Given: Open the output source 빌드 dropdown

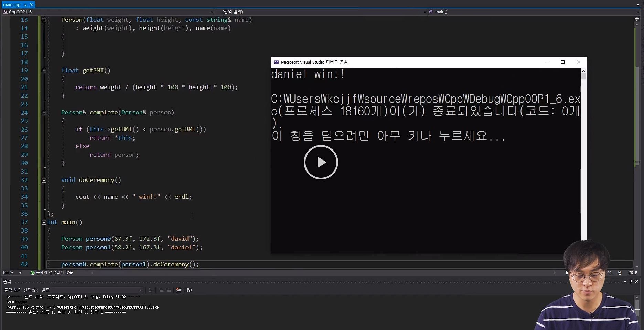Looking at the screenshot, I should coord(91,290).
